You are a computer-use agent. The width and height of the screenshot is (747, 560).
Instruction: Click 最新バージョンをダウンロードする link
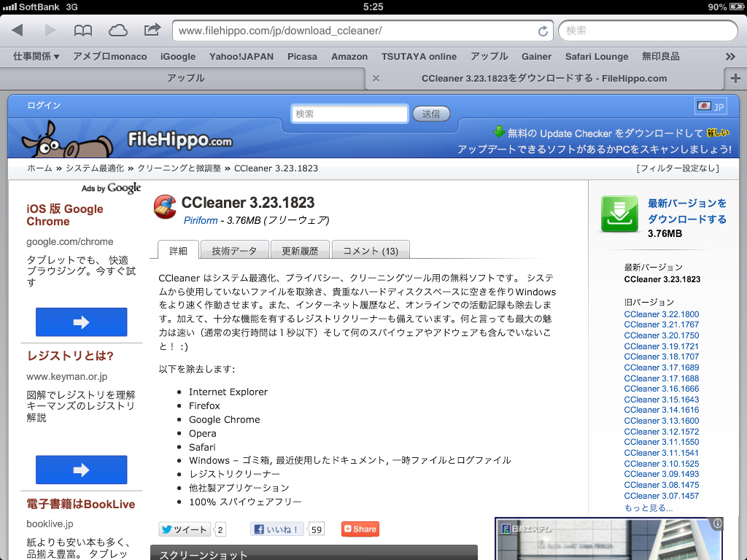(687, 211)
